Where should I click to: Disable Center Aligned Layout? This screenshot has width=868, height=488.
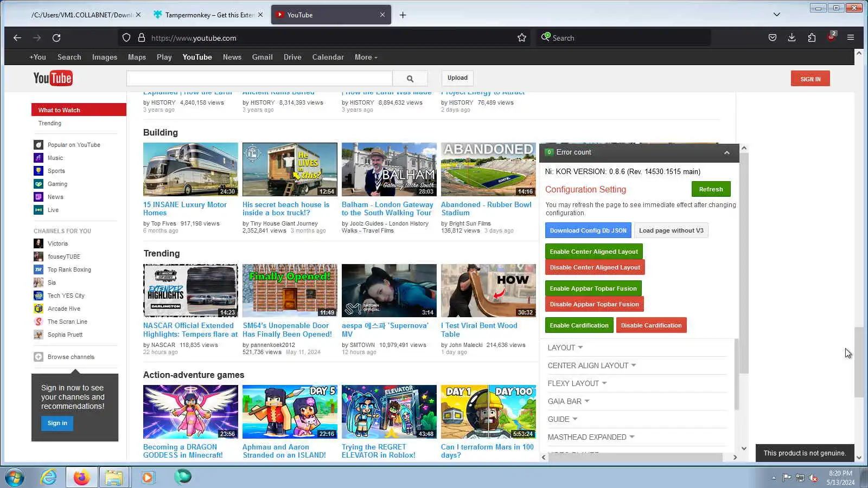tap(595, 267)
